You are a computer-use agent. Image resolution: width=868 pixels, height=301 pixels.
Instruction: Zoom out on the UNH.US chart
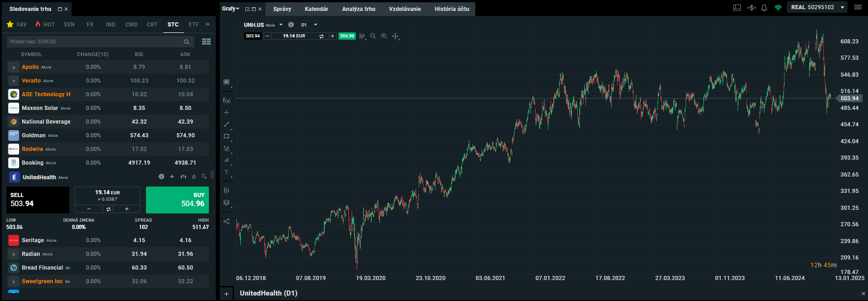tap(373, 36)
